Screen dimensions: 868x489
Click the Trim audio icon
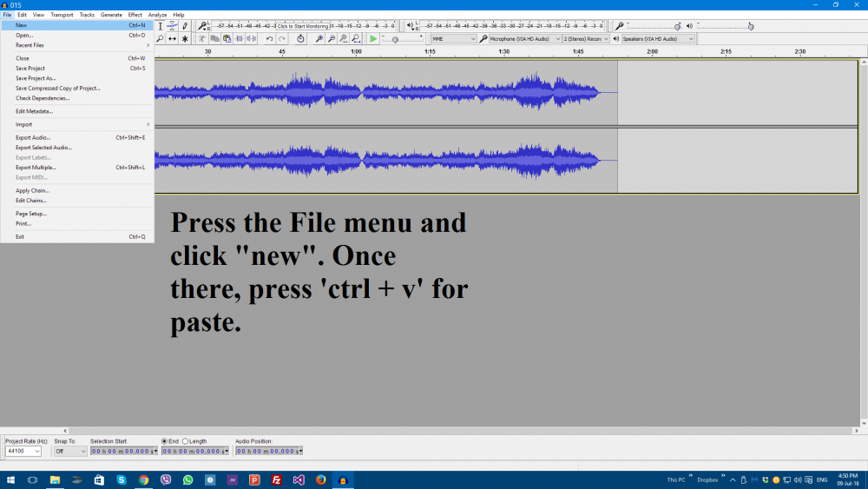[240, 39]
